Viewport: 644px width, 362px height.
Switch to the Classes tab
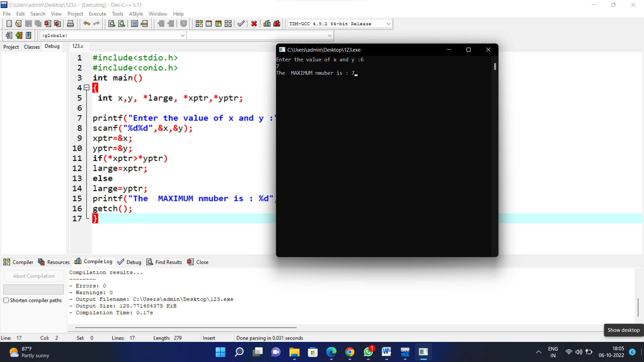click(32, 47)
